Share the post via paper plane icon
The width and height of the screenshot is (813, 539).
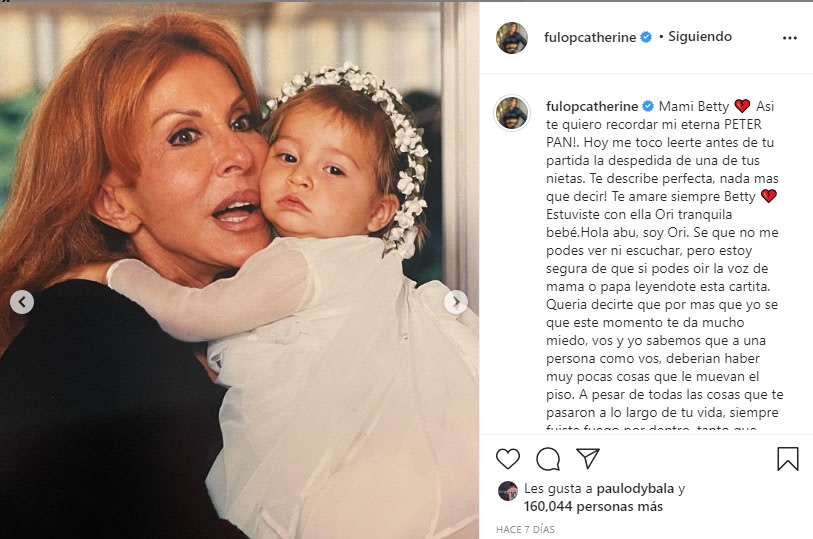point(587,458)
